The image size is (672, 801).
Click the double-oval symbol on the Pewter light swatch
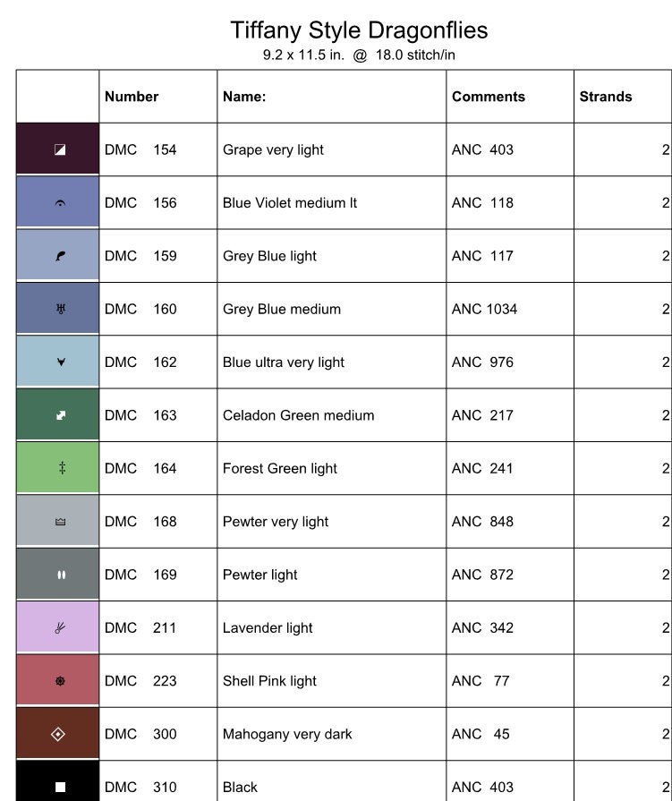coord(61,575)
